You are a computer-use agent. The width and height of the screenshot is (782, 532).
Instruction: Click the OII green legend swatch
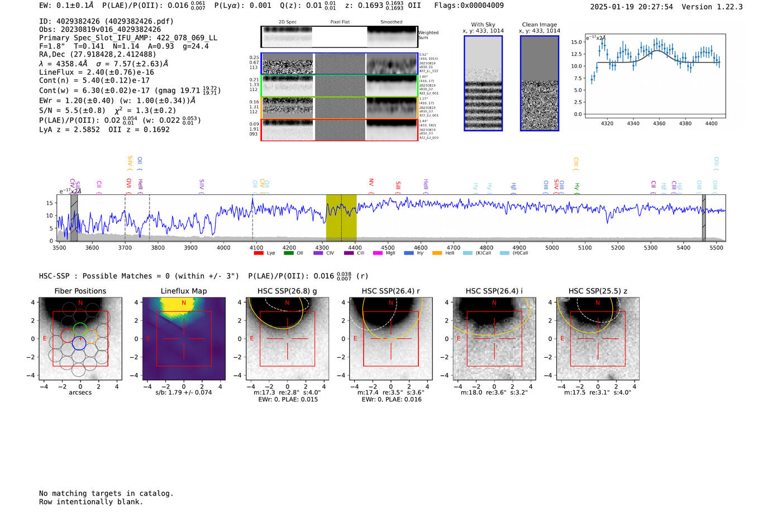coord(288,253)
